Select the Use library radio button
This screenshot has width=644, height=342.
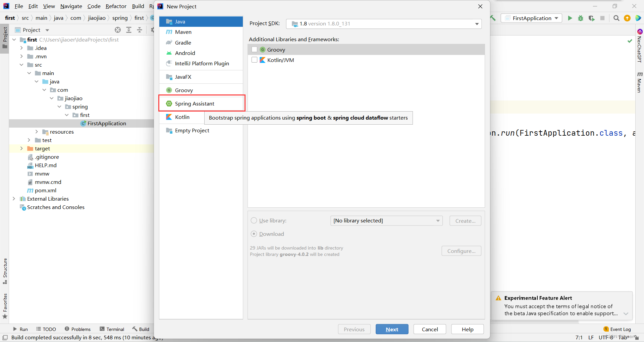[254, 220]
